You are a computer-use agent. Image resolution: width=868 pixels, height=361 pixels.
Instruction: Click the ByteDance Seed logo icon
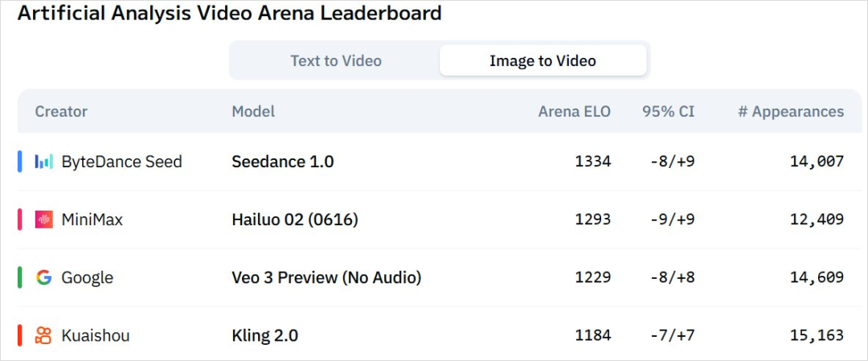pos(43,162)
